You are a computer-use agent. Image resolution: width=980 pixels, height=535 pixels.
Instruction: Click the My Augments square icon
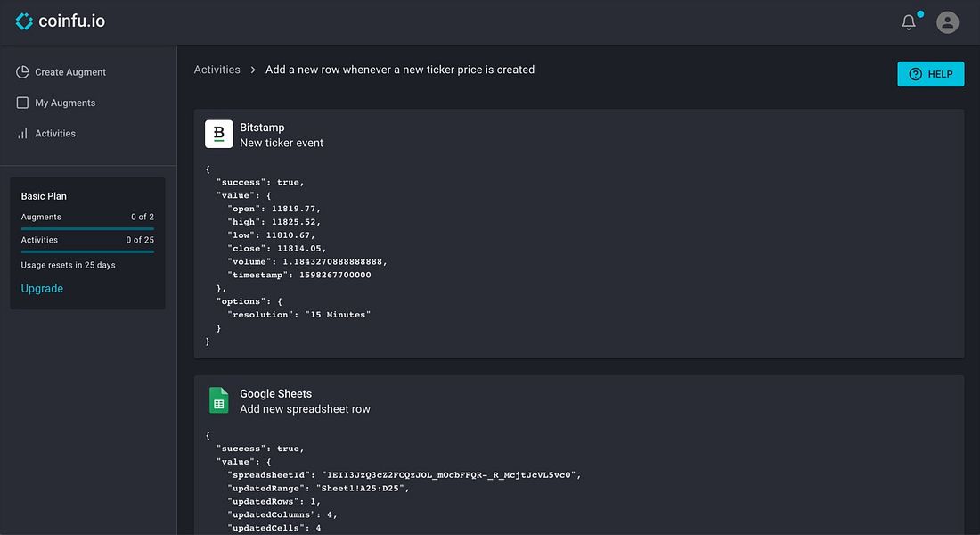tap(22, 103)
